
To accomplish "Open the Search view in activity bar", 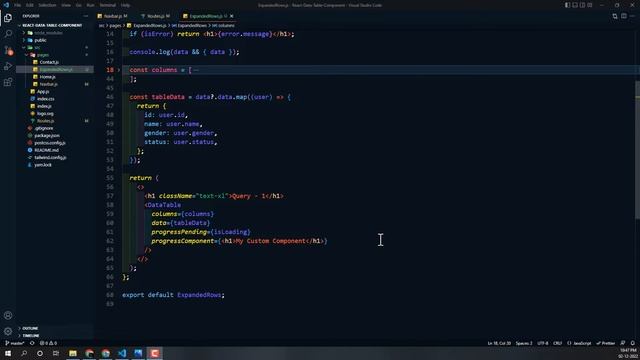I will (8, 34).
